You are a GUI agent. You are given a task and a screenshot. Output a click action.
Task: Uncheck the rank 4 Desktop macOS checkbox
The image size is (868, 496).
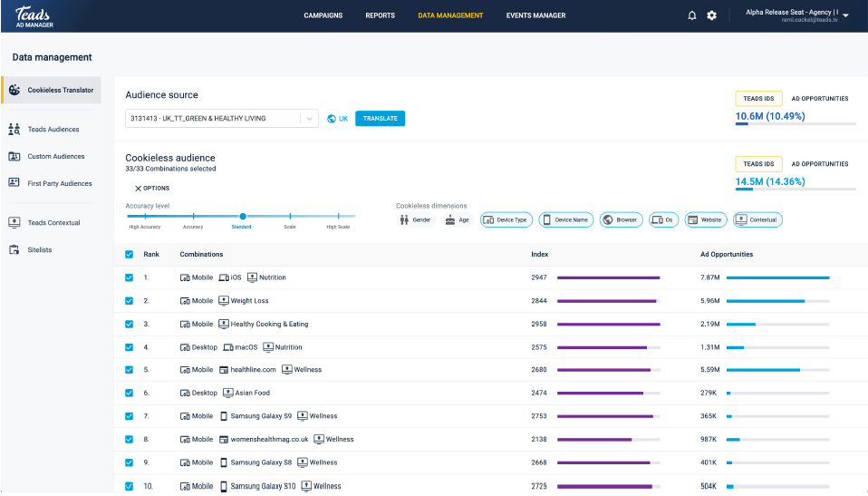point(129,347)
